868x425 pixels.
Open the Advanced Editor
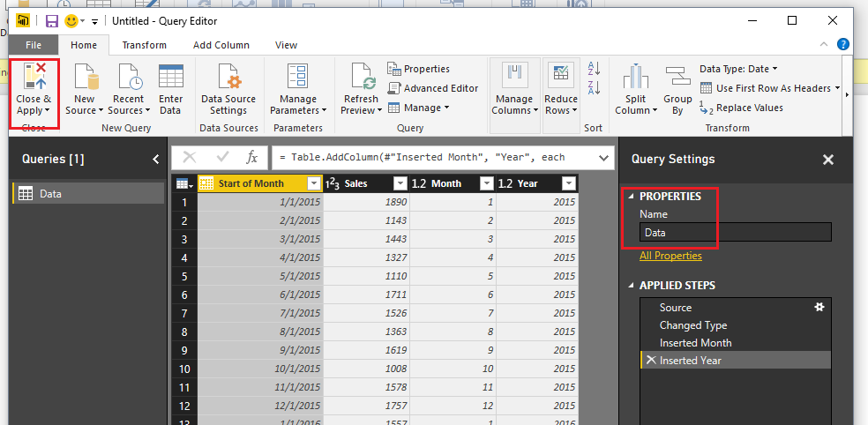point(433,88)
